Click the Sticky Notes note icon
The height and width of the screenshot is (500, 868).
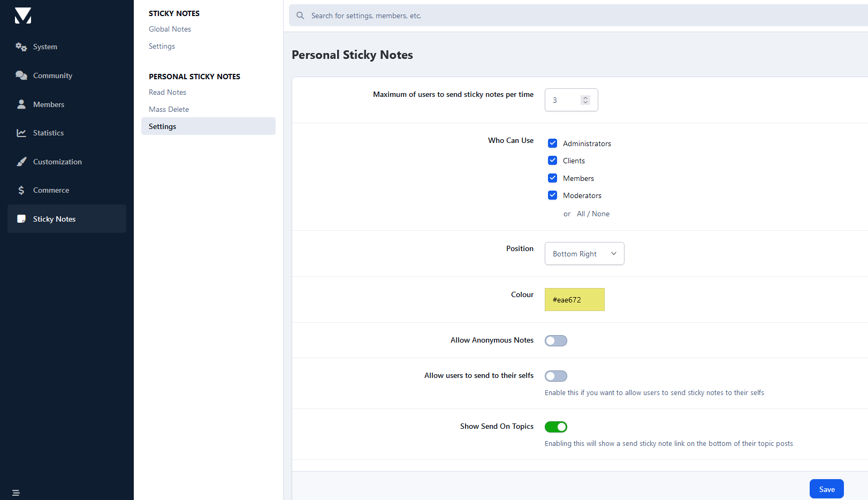coord(21,219)
